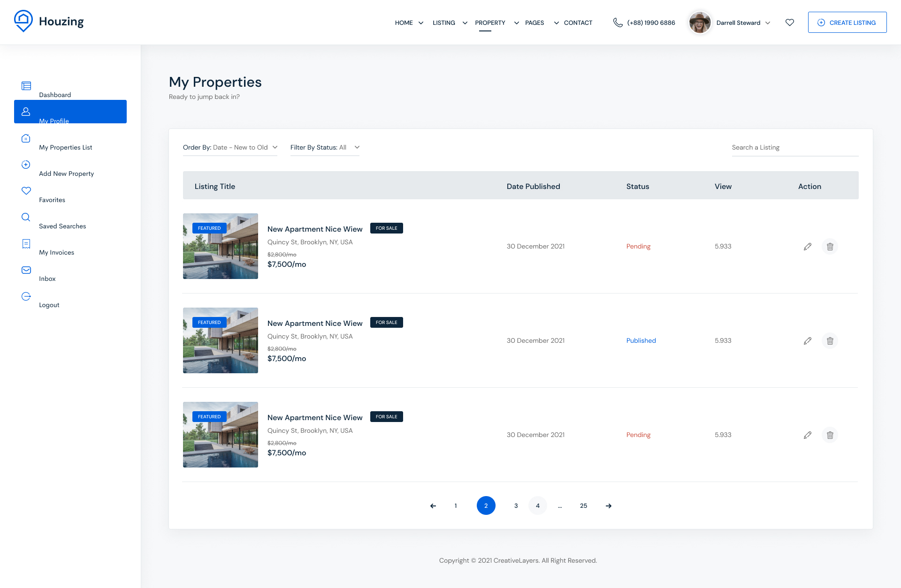Click the Inbox envelope icon

pyautogui.click(x=26, y=270)
